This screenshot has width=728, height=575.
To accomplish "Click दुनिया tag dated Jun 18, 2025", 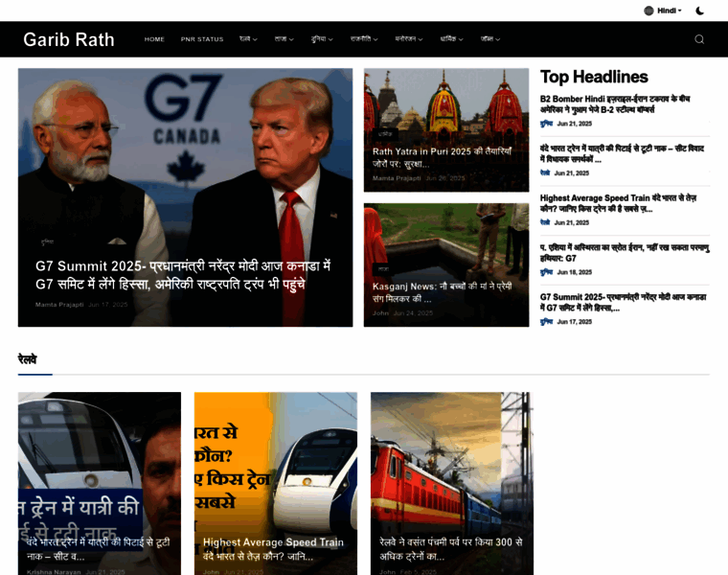I will [546, 272].
